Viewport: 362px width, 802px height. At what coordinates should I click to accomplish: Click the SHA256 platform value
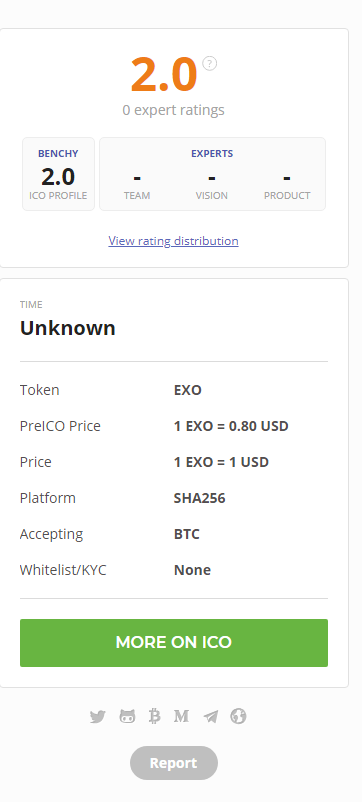pyautogui.click(x=199, y=498)
